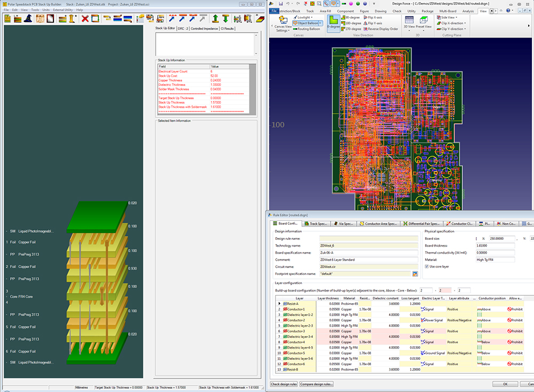Screen dimensions: 534x392
Task: Switch to the Controlled Impedance tab
Action: 204,28
